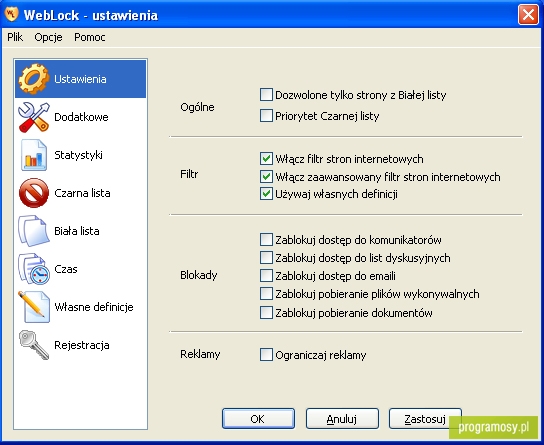This screenshot has height=445, width=544.
Task: Check Zablokuj dostęp do komunikatorów
Action: [266, 240]
